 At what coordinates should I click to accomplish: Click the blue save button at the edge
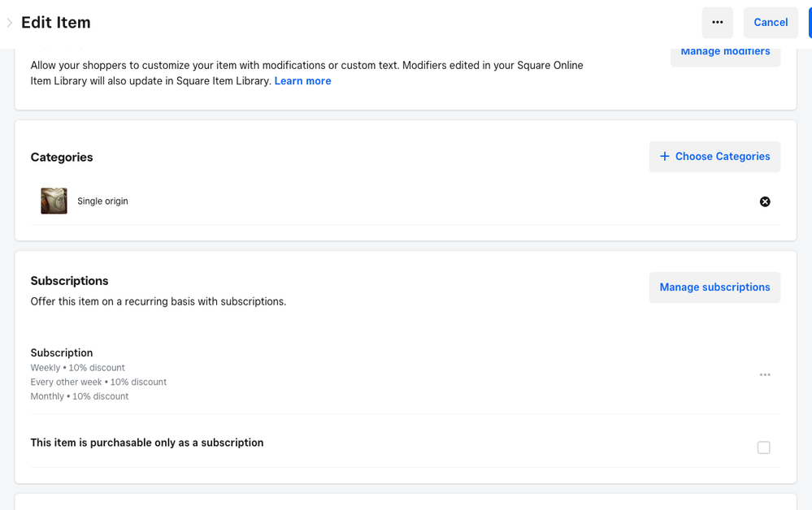point(810,23)
